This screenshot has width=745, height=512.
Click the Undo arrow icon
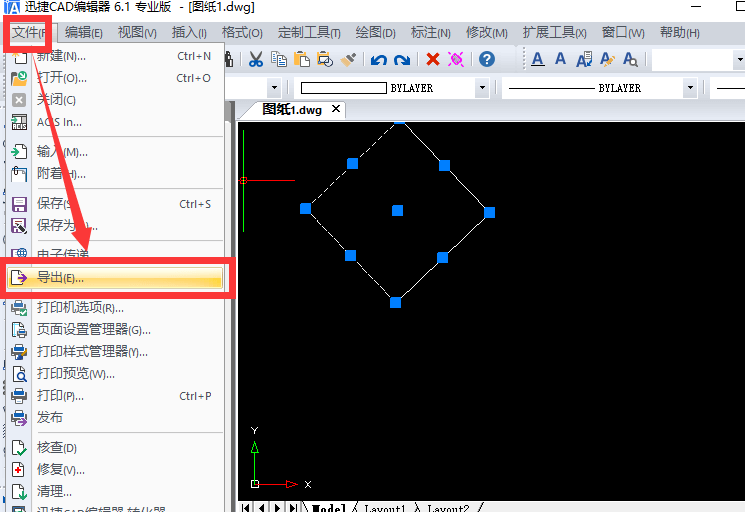coord(379,60)
